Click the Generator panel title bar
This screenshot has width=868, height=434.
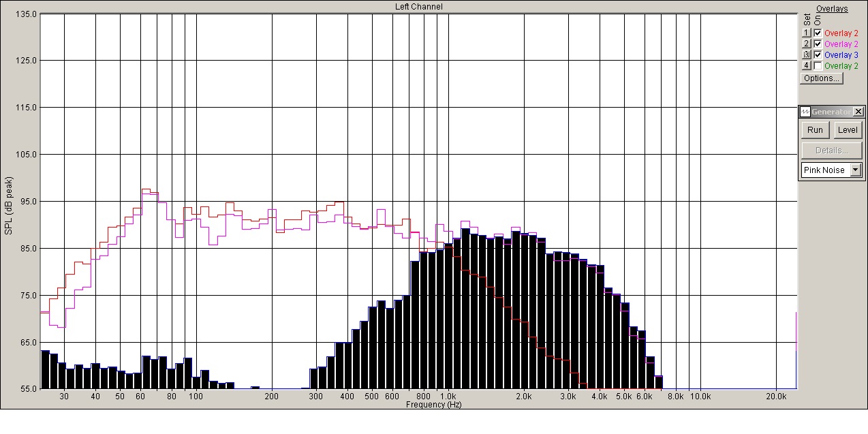point(832,112)
